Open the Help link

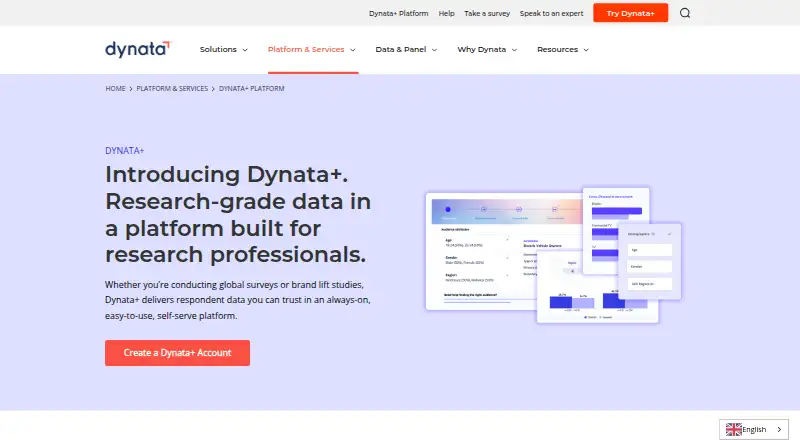click(446, 13)
